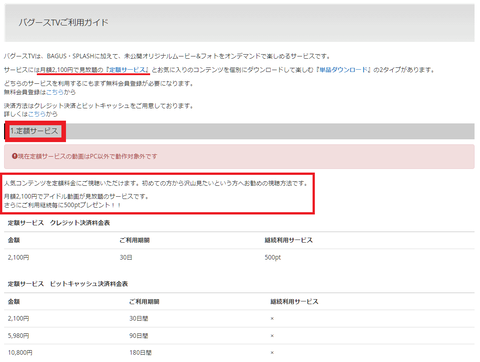
Task: Click the warning icon in the pink alert
Action: (14, 156)
